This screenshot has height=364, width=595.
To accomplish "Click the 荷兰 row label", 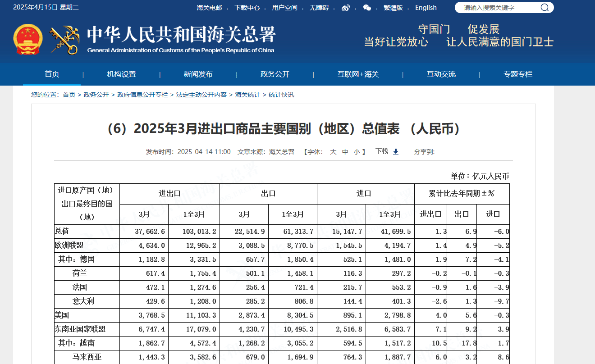I will tap(80, 273).
